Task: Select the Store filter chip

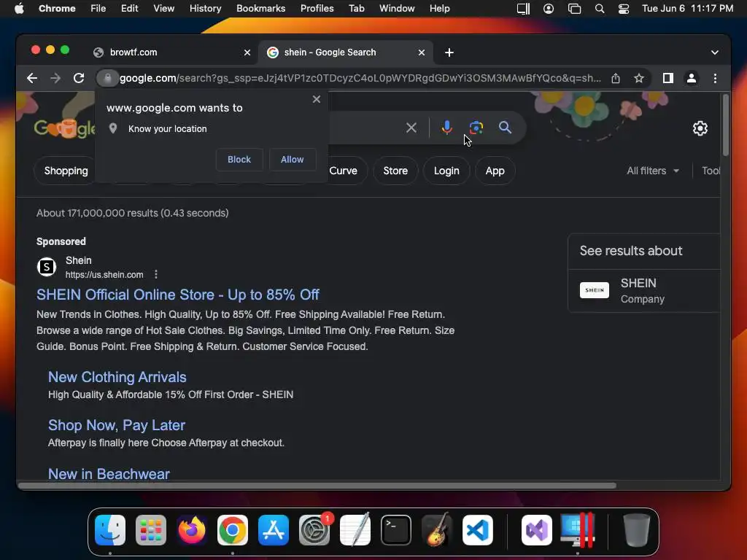Action: (395, 171)
